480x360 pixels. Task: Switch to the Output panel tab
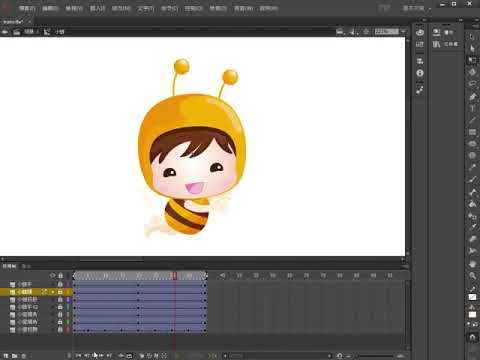(x=26, y=266)
